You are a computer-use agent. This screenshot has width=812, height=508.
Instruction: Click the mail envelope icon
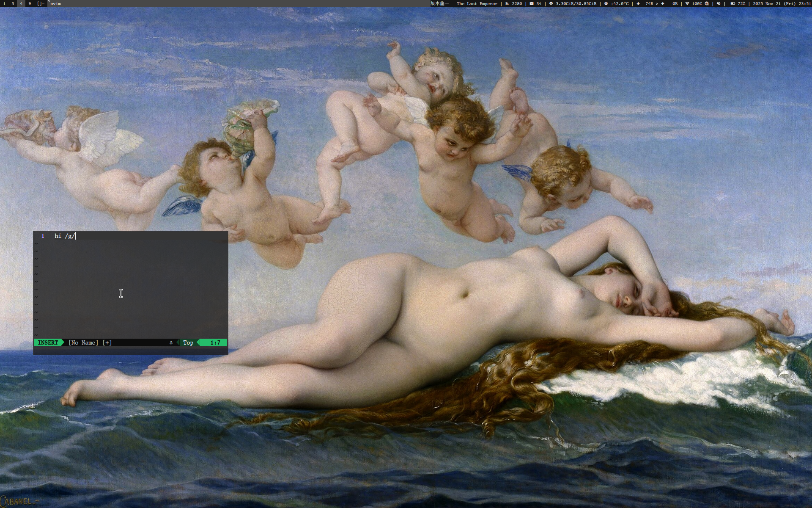tap(532, 3)
